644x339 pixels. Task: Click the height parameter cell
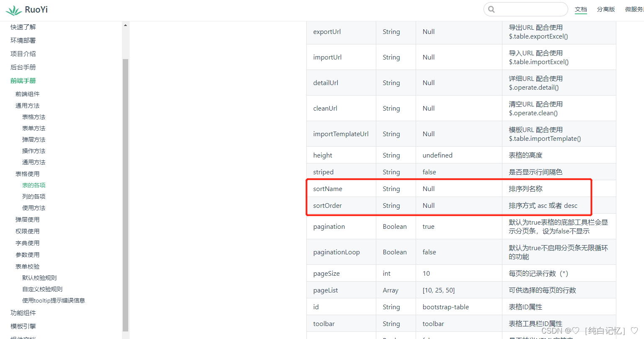(x=341, y=155)
